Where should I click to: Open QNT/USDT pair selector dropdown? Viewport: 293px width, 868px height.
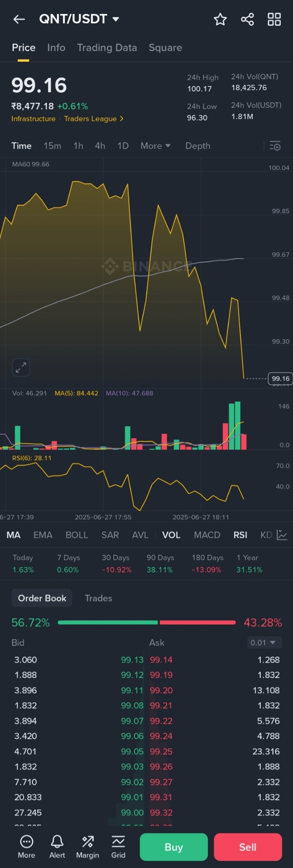(79, 19)
